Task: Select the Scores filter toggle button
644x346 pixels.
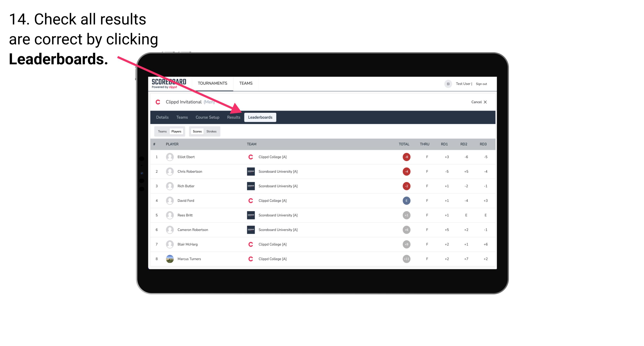Action: pyautogui.click(x=197, y=131)
